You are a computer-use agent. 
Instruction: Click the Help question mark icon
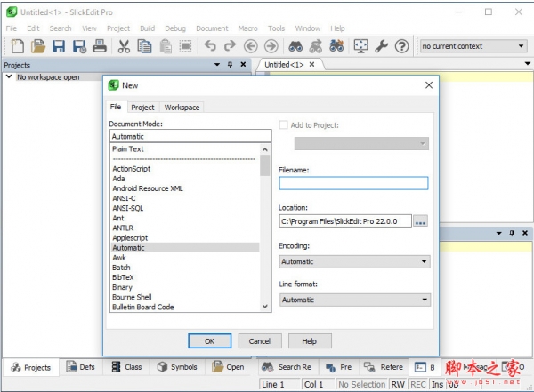[x=401, y=46]
